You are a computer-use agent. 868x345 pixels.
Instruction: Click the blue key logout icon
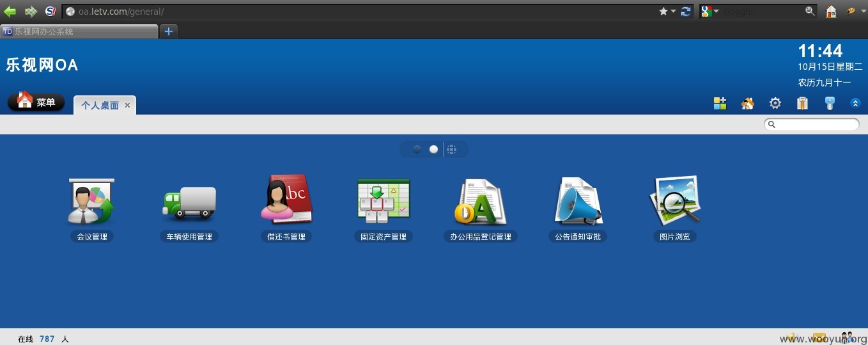click(830, 103)
